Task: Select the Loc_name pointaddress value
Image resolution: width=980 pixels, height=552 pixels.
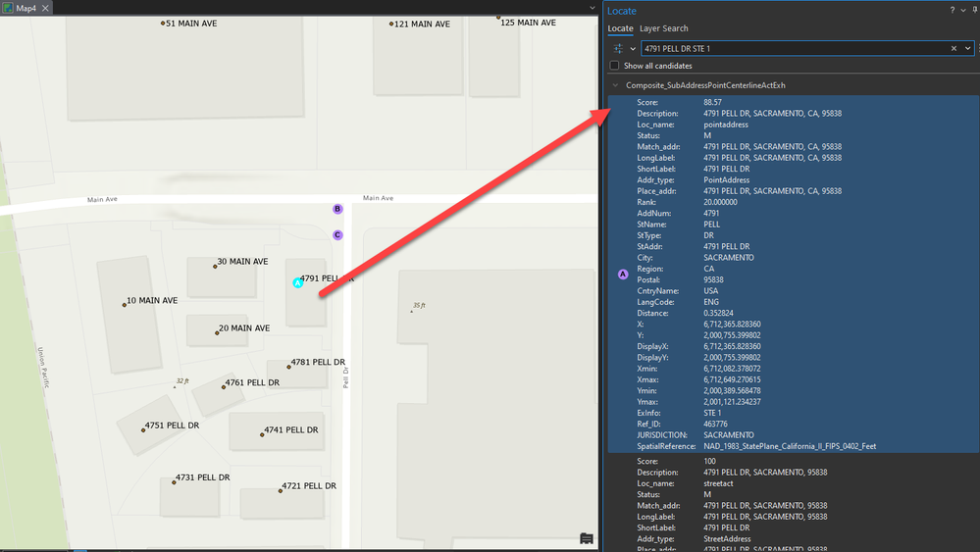Action: point(726,125)
